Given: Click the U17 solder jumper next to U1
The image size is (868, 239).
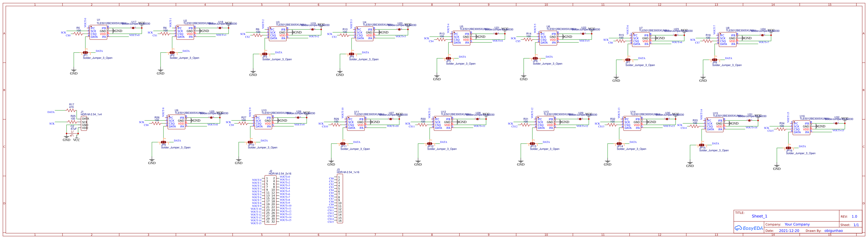Looking at the screenshot, I should (133, 28).
